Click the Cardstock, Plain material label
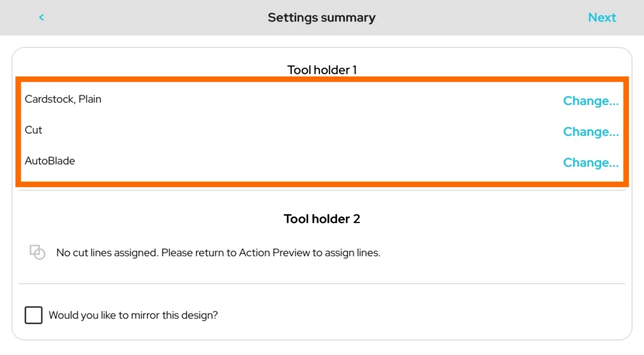 click(x=63, y=99)
